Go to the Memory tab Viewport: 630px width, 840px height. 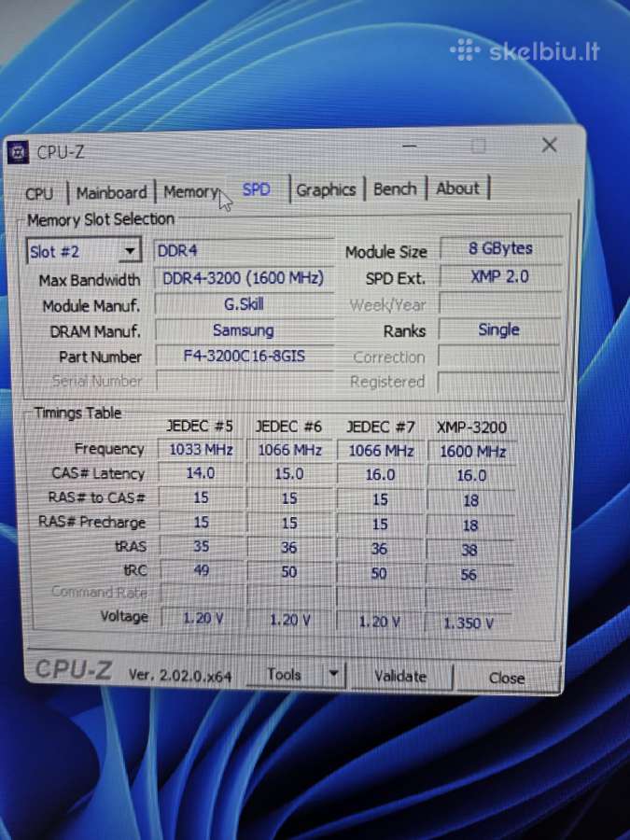(x=191, y=191)
